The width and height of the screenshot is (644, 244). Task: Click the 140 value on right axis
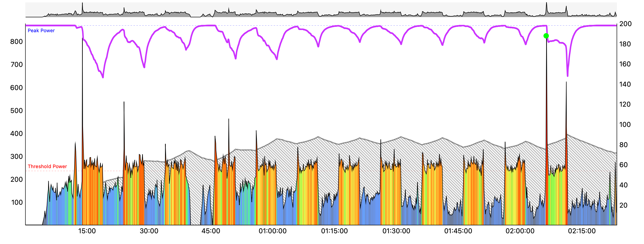coord(625,84)
